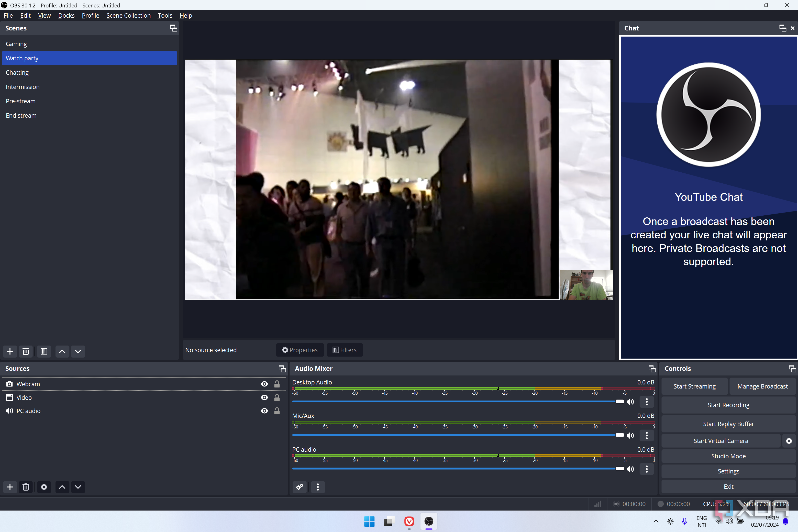Open scene filters icon in Scenes panel
The height and width of the screenshot is (532, 798).
click(44, 351)
